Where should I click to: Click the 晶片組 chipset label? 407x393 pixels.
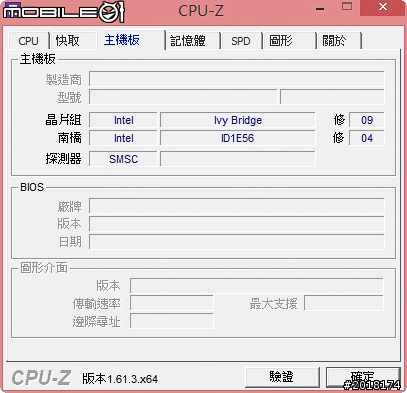[x=63, y=120]
